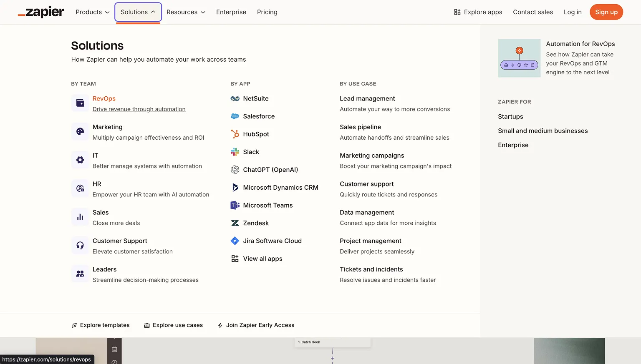
Task: Click Contact sales in header
Action: (x=533, y=12)
